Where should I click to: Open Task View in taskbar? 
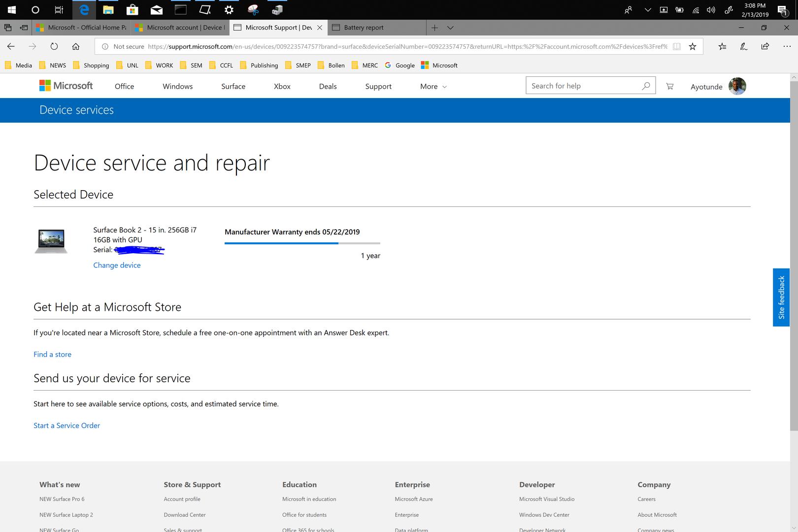[x=59, y=9]
